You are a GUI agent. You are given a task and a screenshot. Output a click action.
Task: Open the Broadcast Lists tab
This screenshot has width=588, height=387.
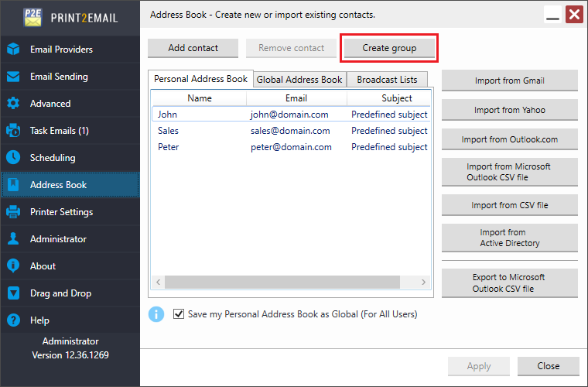pyautogui.click(x=387, y=80)
